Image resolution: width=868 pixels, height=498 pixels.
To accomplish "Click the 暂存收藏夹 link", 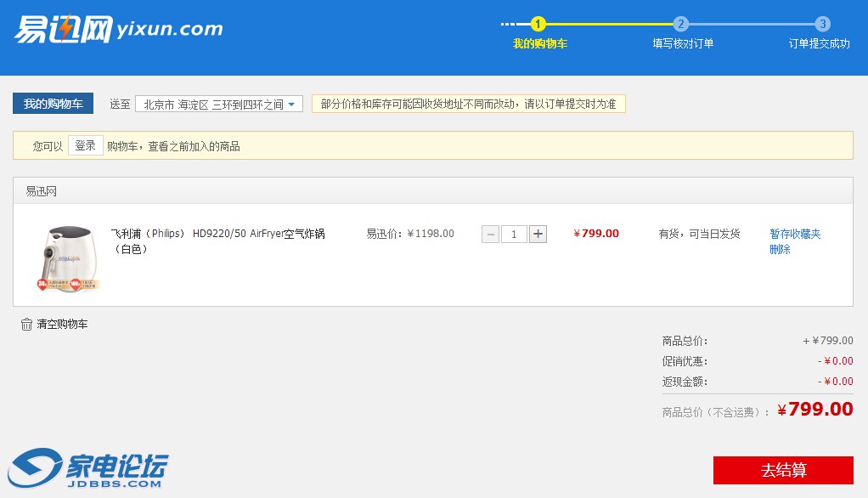I will 794,234.
